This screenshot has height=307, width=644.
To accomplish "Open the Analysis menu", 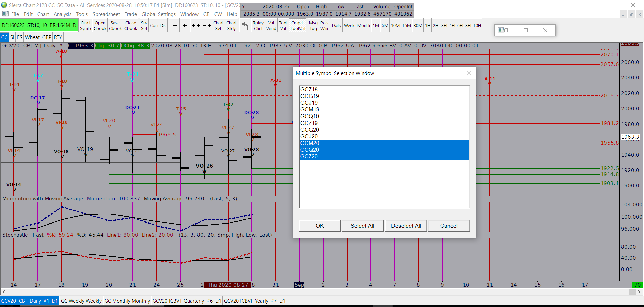I will tap(62, 14).
